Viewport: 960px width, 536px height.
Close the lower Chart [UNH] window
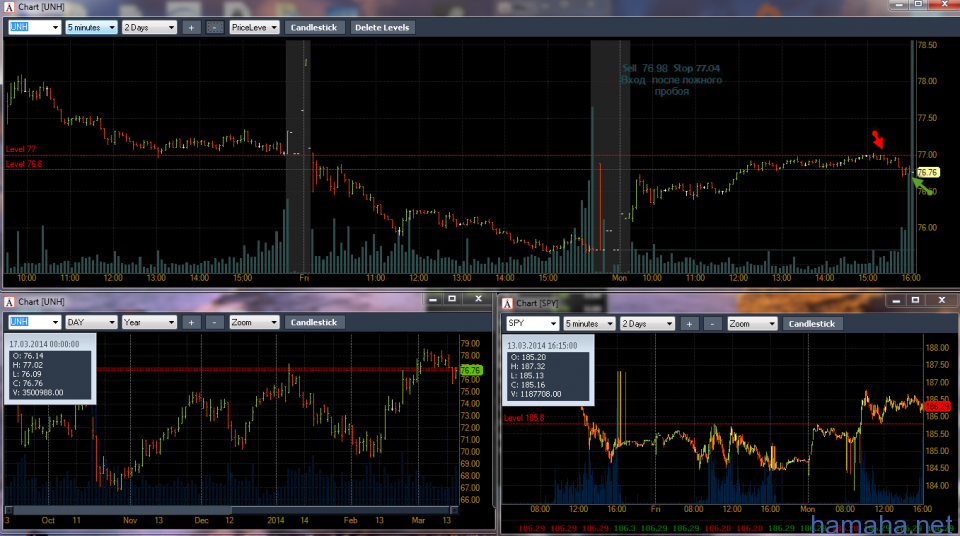478,299
